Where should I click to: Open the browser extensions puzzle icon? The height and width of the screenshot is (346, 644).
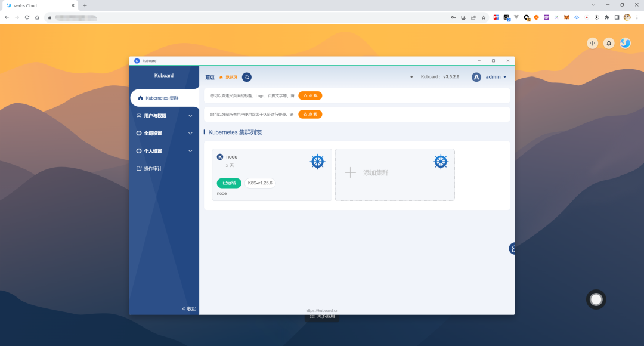click(x=606, y=17)
